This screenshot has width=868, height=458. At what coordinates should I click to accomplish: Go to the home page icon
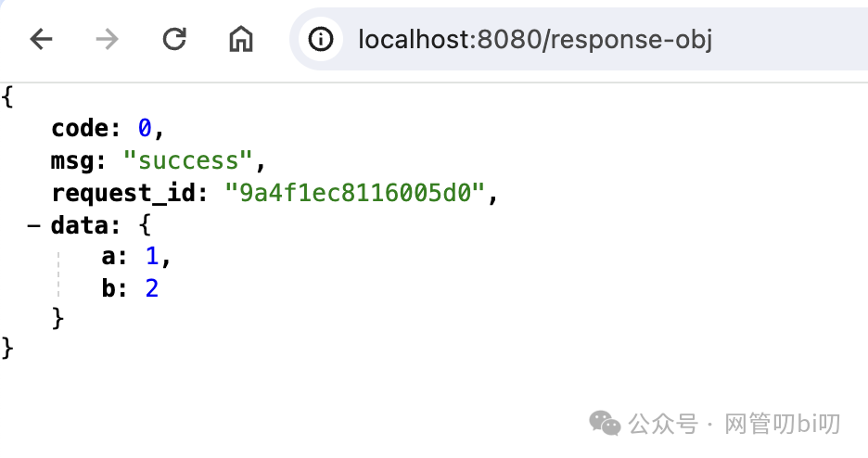(241, 39)
